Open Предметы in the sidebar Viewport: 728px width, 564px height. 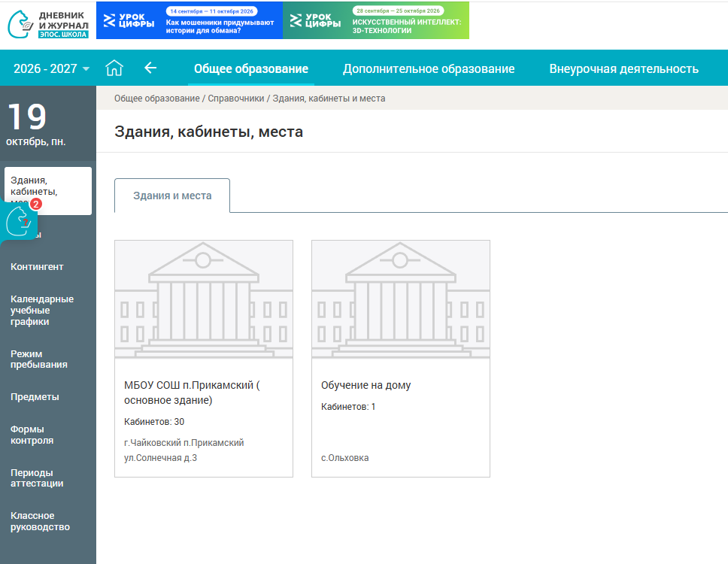tap(35, 397)
